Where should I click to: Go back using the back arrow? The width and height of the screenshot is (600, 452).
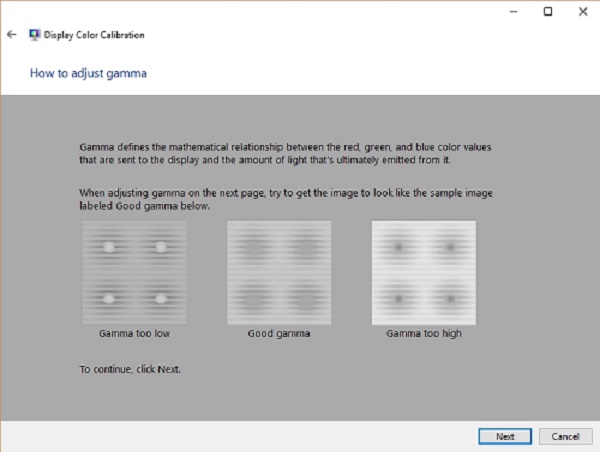point(11,34)
